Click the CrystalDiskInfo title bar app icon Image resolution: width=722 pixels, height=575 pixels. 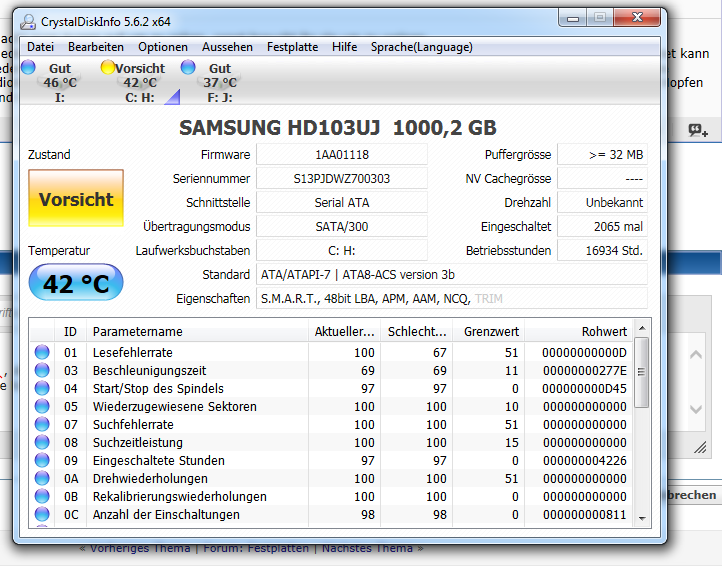(x=28, y=22)
